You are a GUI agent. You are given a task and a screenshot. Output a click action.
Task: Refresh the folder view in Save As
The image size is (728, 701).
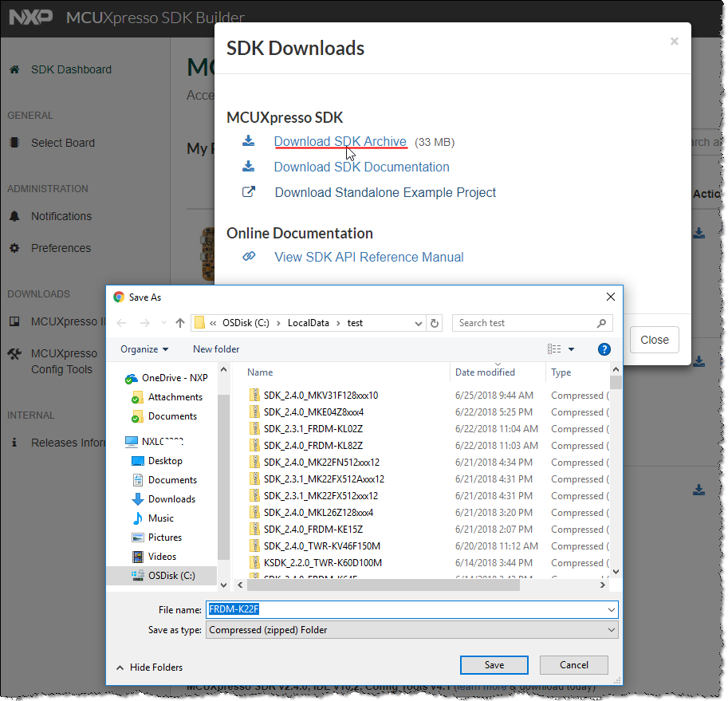coord(435,323)
